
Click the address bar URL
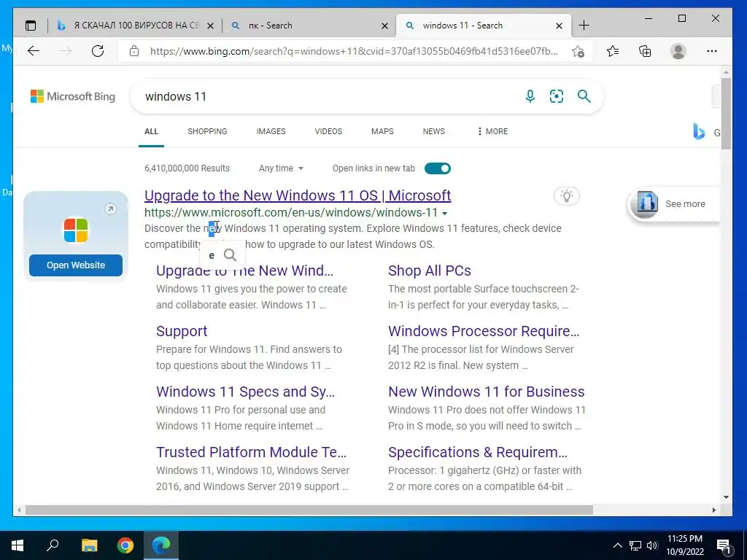pos(354,52)
